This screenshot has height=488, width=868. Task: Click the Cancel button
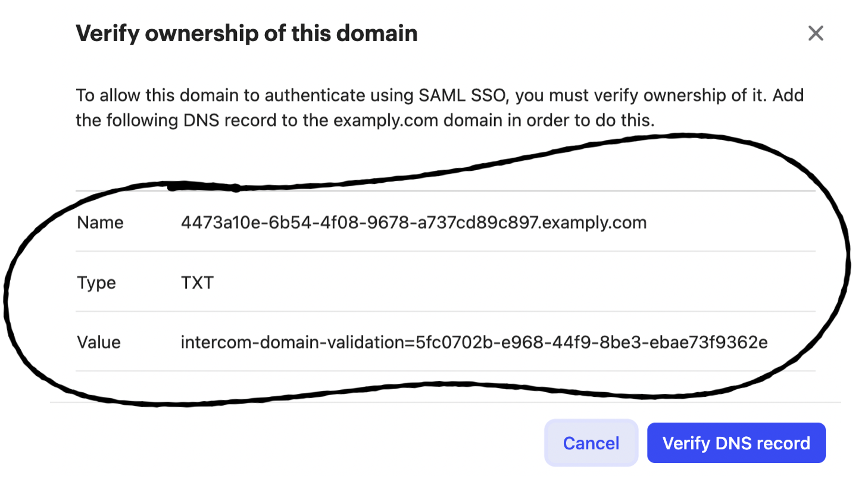[591, 443]
